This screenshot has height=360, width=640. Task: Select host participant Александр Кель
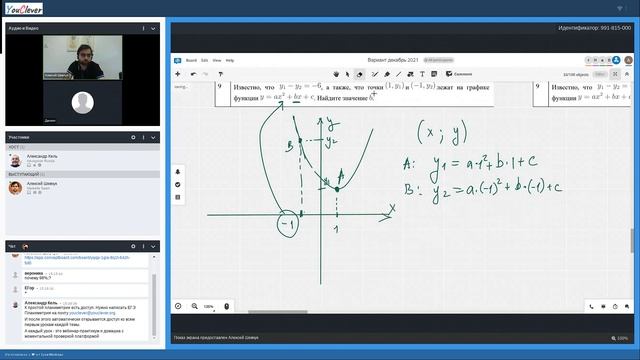click(82, 161)
